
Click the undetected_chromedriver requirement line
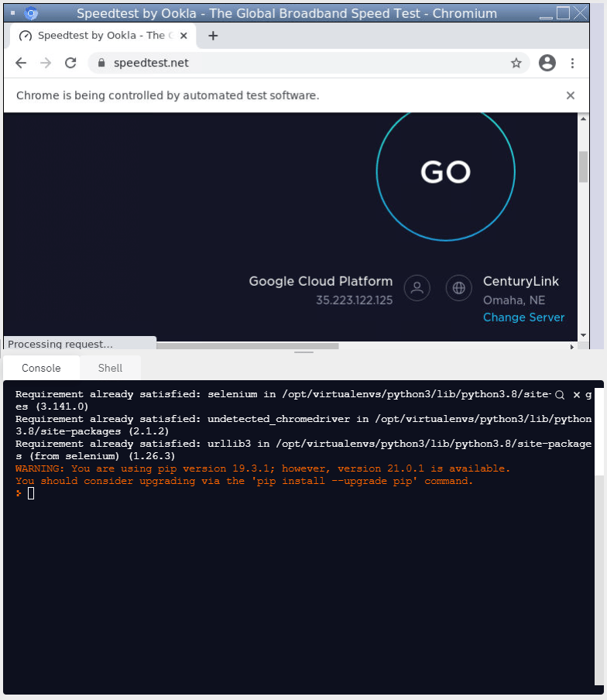303,425
